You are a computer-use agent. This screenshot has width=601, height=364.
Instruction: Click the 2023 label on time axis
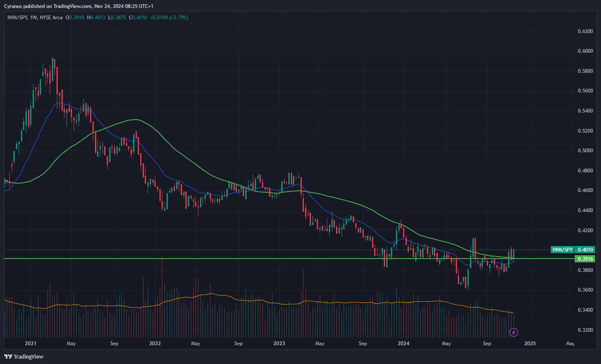pos(279,343)
